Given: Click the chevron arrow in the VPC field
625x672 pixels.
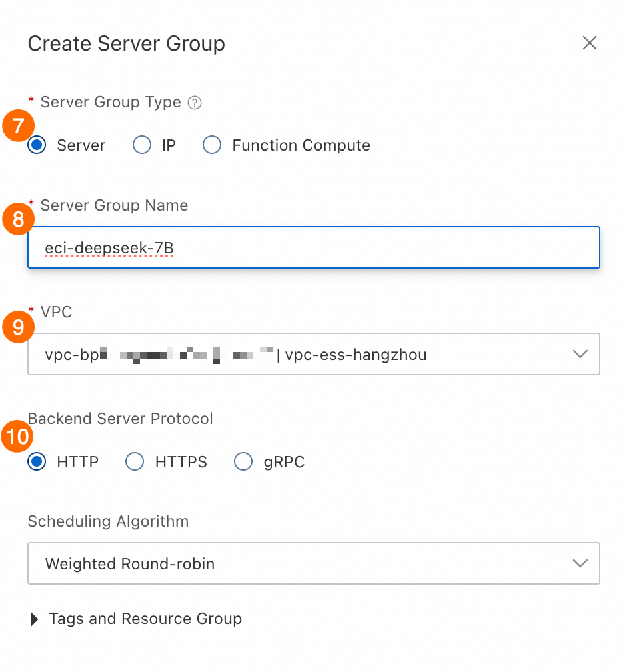Looking at the screenshot, I should [580, 354].
